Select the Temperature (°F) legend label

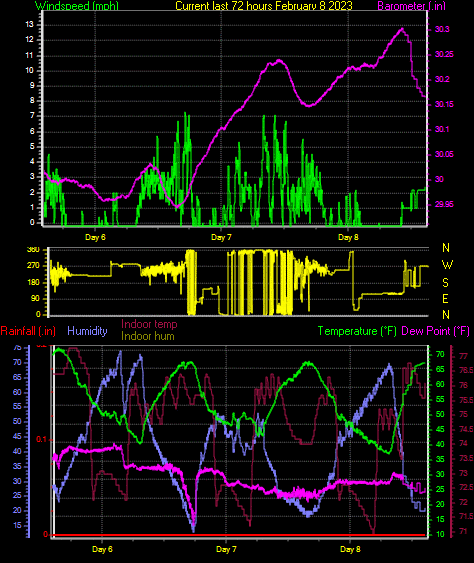pos(357,331)
